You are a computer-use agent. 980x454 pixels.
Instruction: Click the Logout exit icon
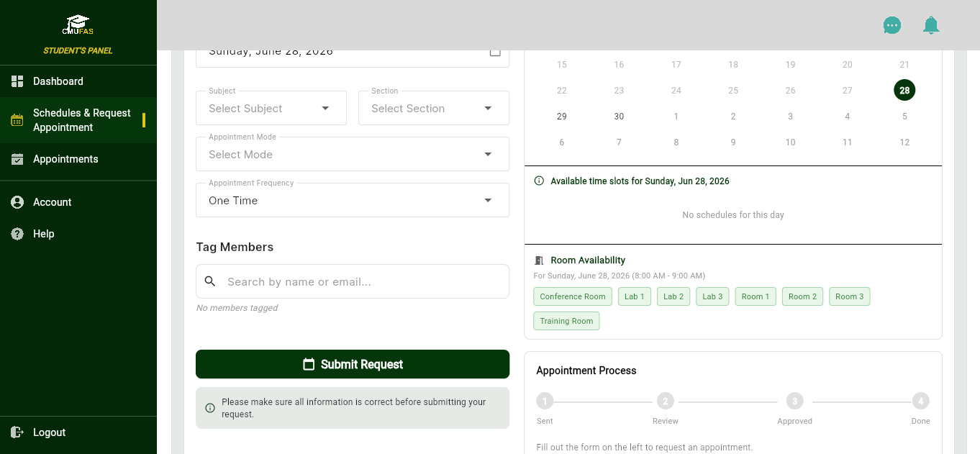[17, 432]
